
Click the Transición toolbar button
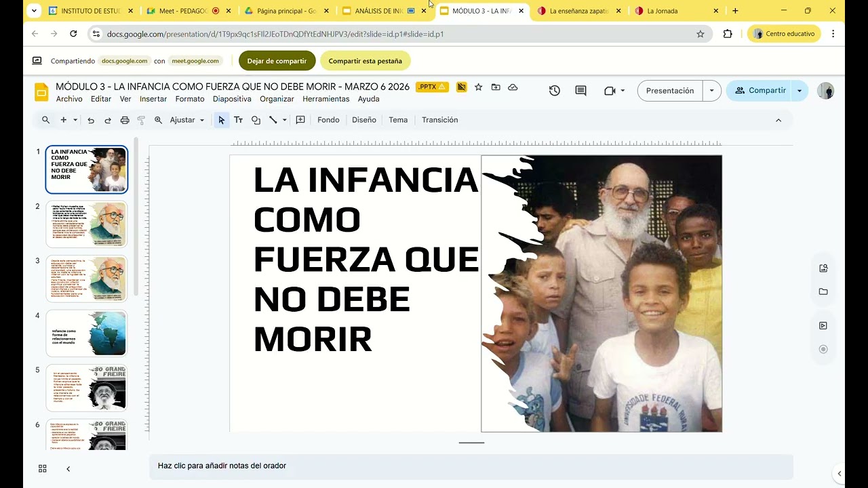point(439,120)
